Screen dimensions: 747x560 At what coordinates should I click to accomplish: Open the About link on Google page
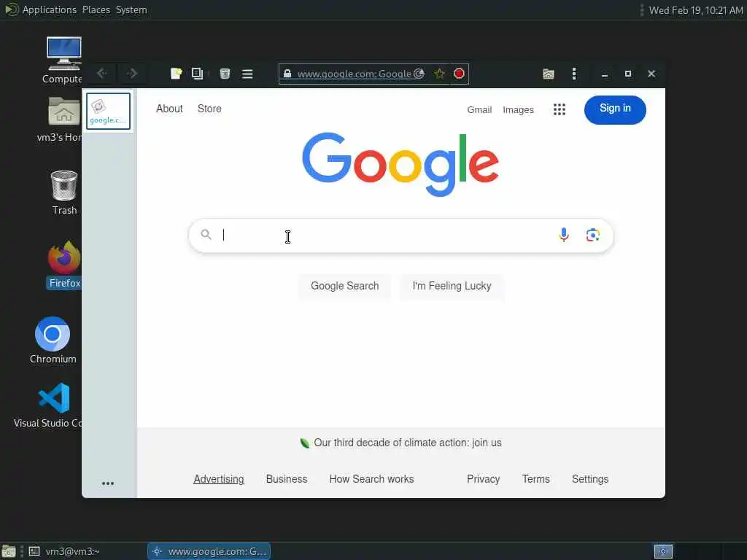point(169,109)
